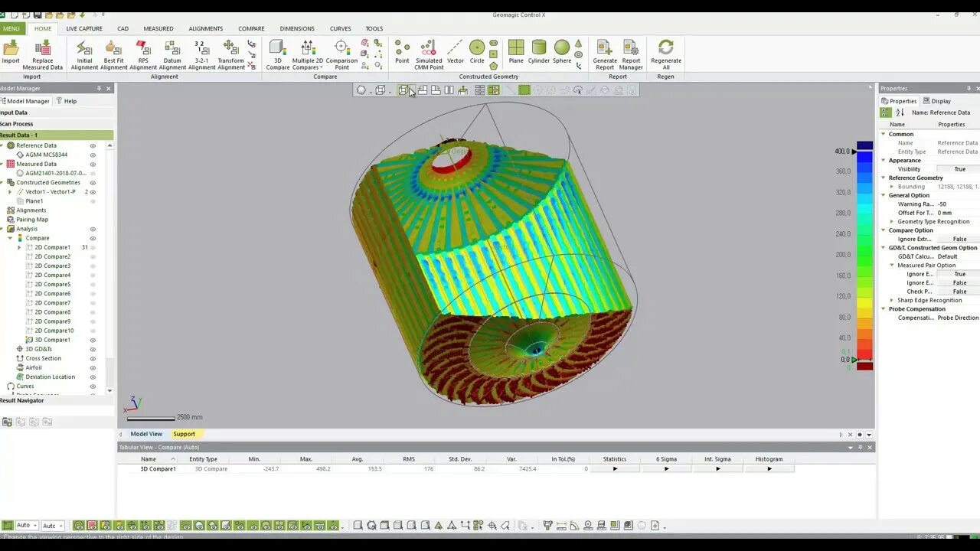Select RPS Alignment tool
Viewport: 980px width, 551px height.
pos(143,54)
